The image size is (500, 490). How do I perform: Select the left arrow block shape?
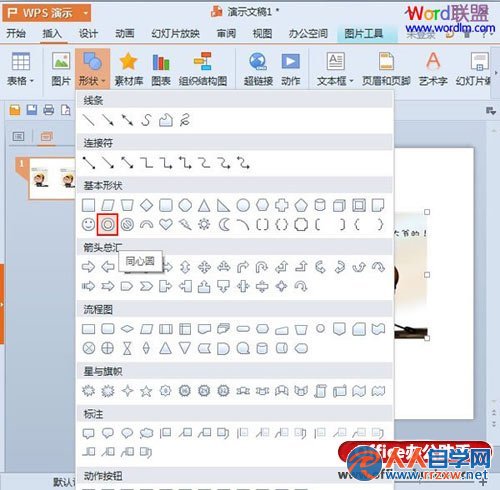108,267
